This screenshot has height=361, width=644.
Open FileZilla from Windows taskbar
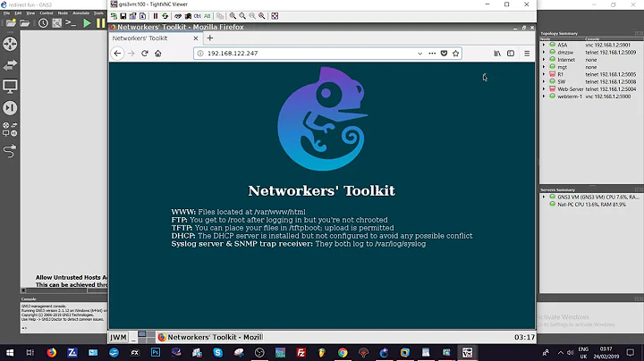tap(301, 352)
